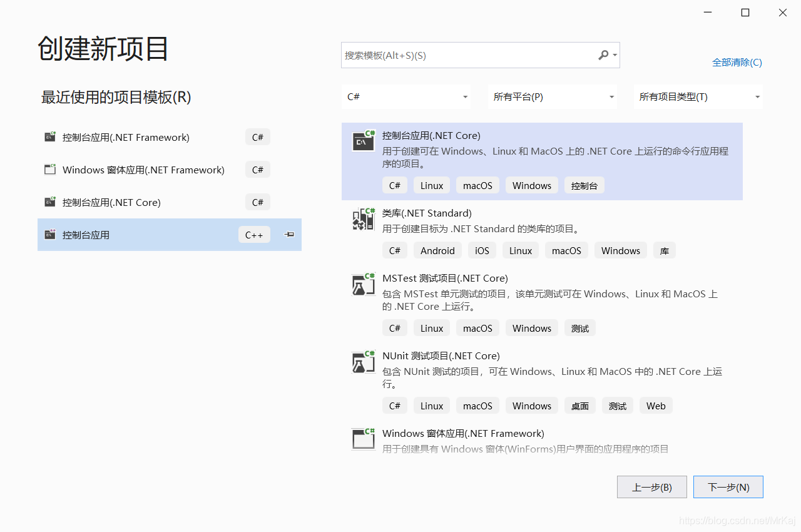The image size is (801, 532).
Task: Select 类库(.NET Standard) template title
Action: pos(427,213)
